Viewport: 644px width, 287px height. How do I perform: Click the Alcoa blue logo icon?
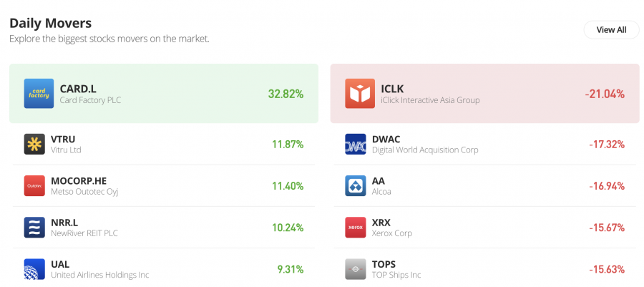[x=356, y=186]
